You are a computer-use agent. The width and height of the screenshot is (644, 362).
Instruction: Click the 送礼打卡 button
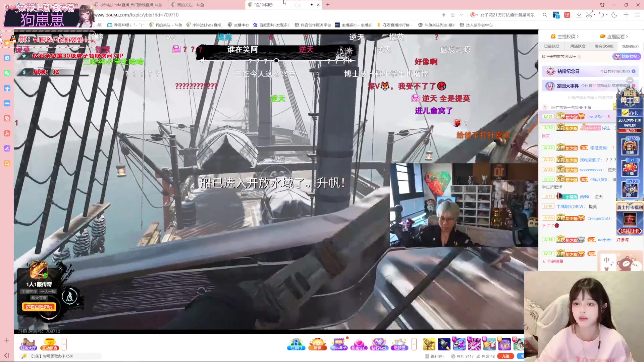pos(630,231)
